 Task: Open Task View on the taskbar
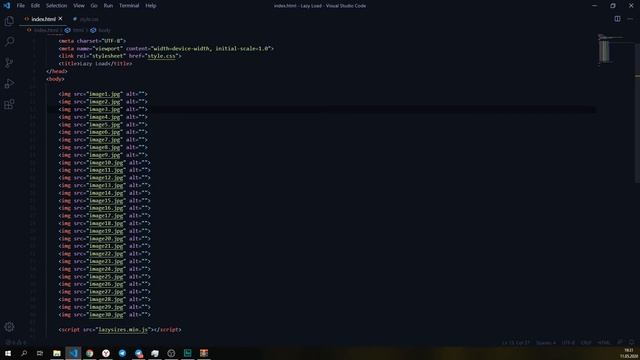click(x=40, y=353)
